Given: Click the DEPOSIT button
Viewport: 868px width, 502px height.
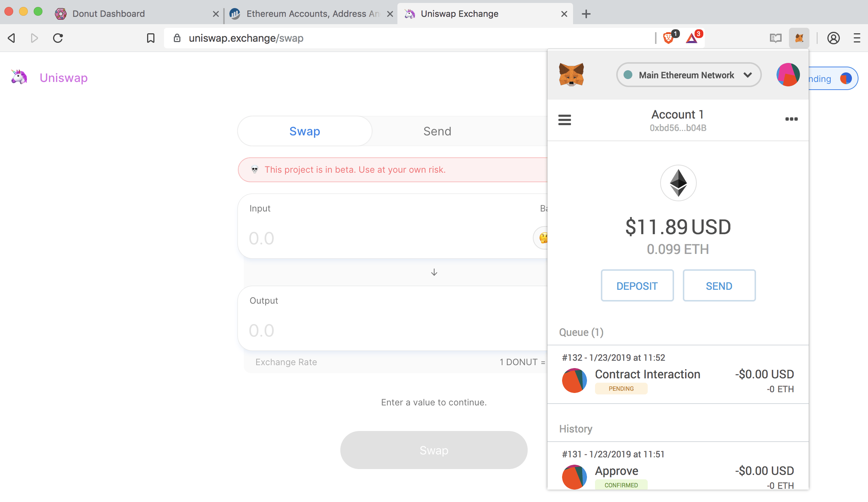Looking at the screenshot, I should (x=637, y=286).
